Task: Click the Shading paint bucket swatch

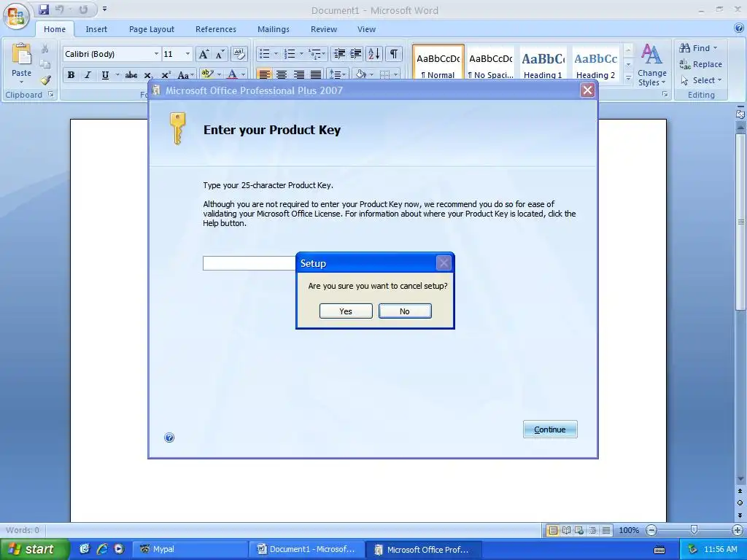Action: click(x=361, y=75)
